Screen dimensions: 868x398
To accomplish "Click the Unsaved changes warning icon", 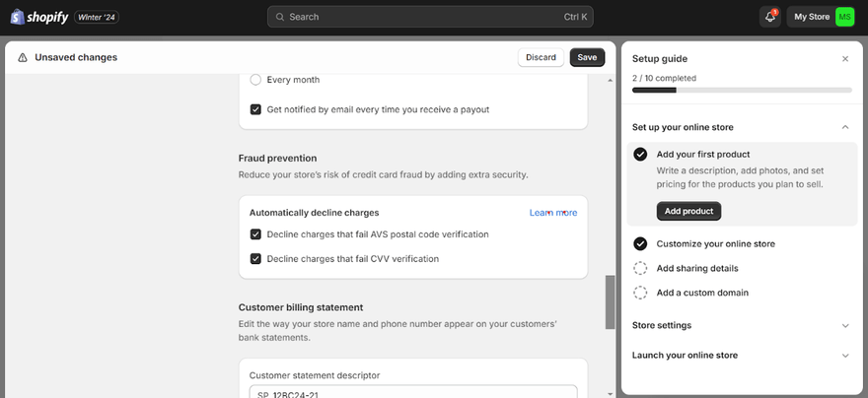I will click(x=23, y=57).
